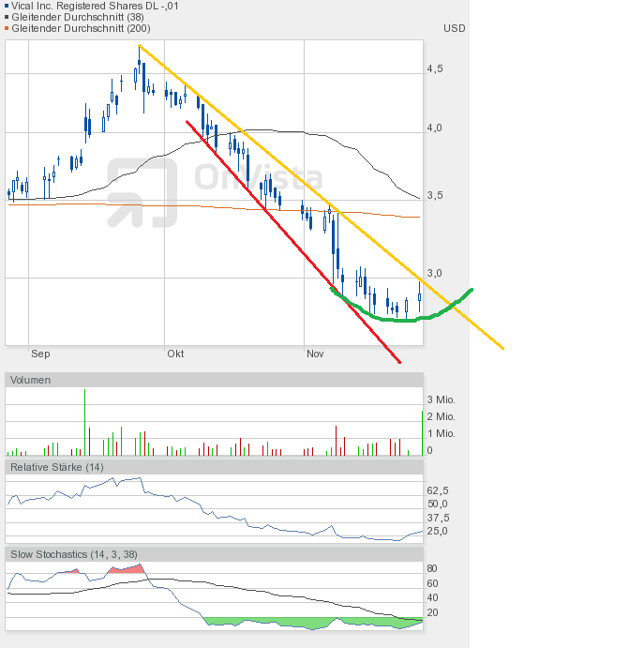The image size is (644, 648).
Task: Click the Relative Stärke (14) panel header
Action: tap(214, 467)
